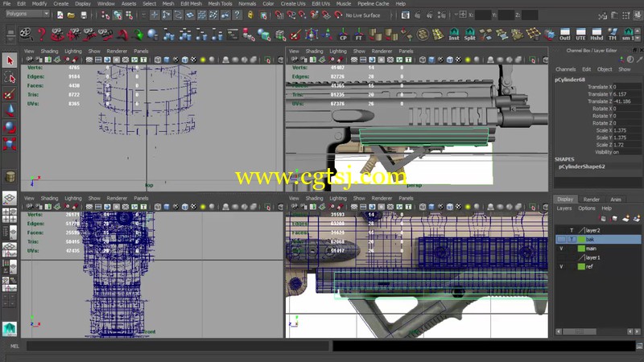Open the Mesh menu
644x362 pixels.
point(168,4)
